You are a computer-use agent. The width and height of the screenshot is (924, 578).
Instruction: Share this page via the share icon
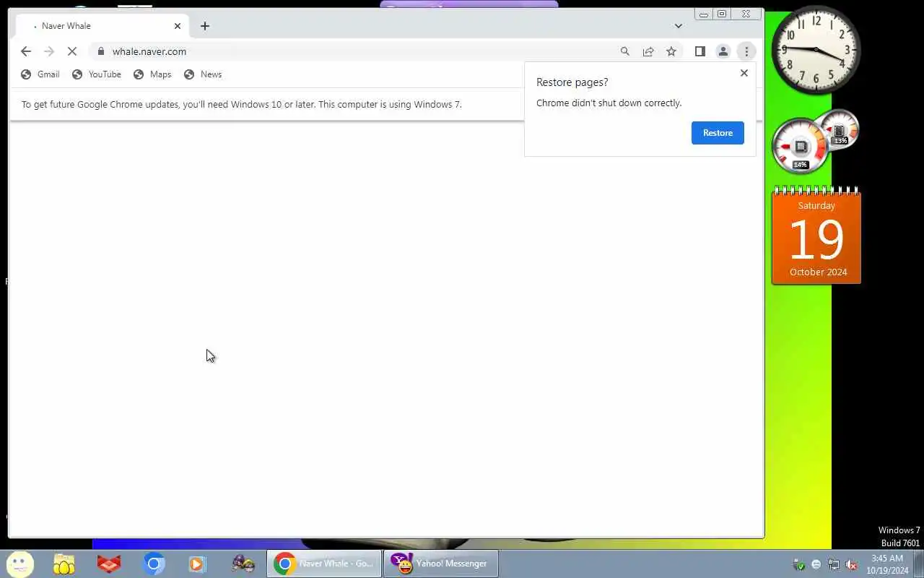point(648,51)
